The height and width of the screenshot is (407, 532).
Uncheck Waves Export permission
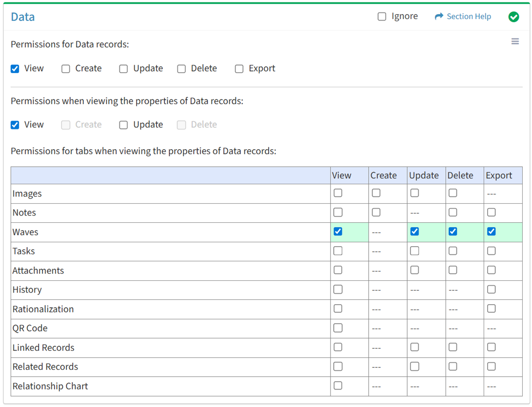[x=491, y=232]
